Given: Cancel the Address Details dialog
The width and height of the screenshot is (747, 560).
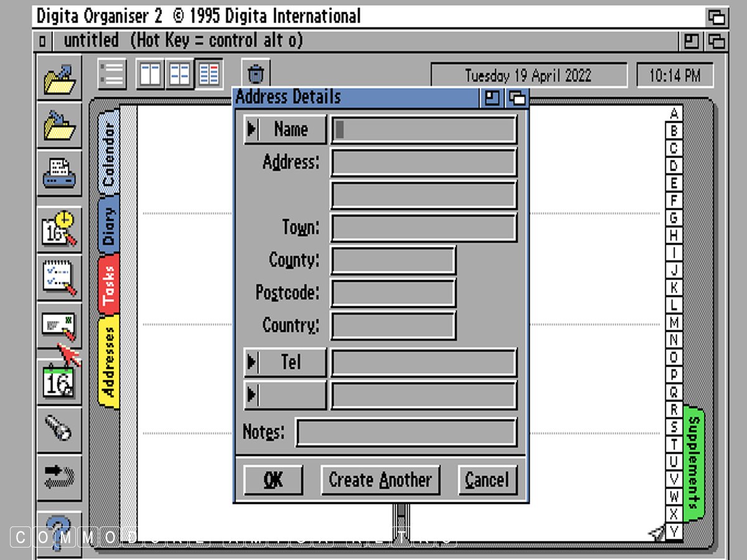Looking at the screenshot, I should click(x=487, y=480).
